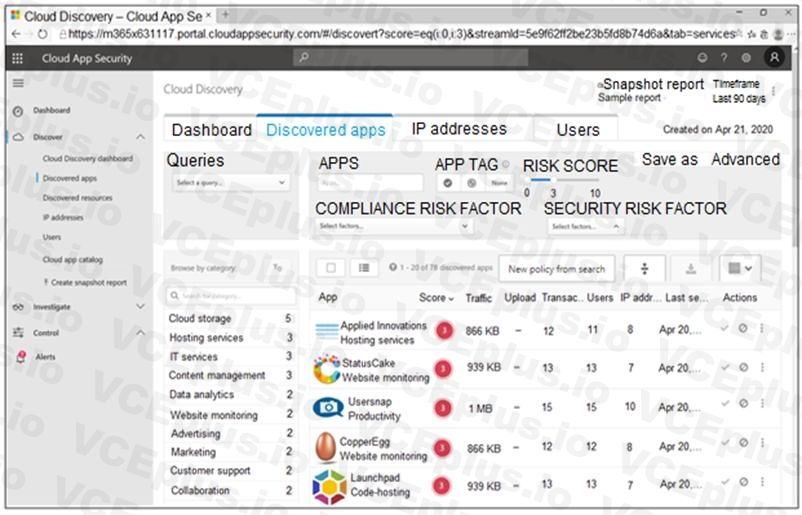The height and width of the screenshot is (515, 802).
Task: Open a new browser tab
Action: [x=225, y=15]
